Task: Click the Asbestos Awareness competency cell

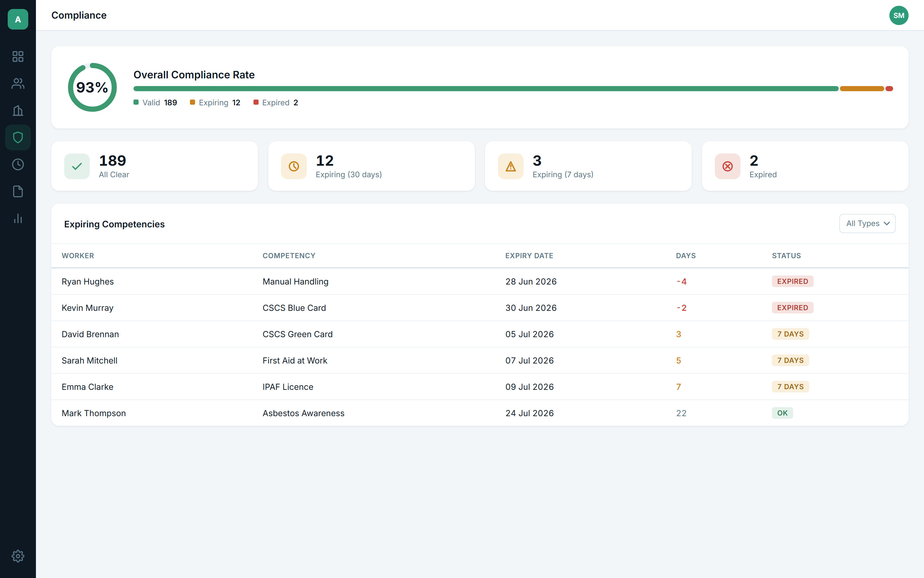Action: (x=304, y=413)
